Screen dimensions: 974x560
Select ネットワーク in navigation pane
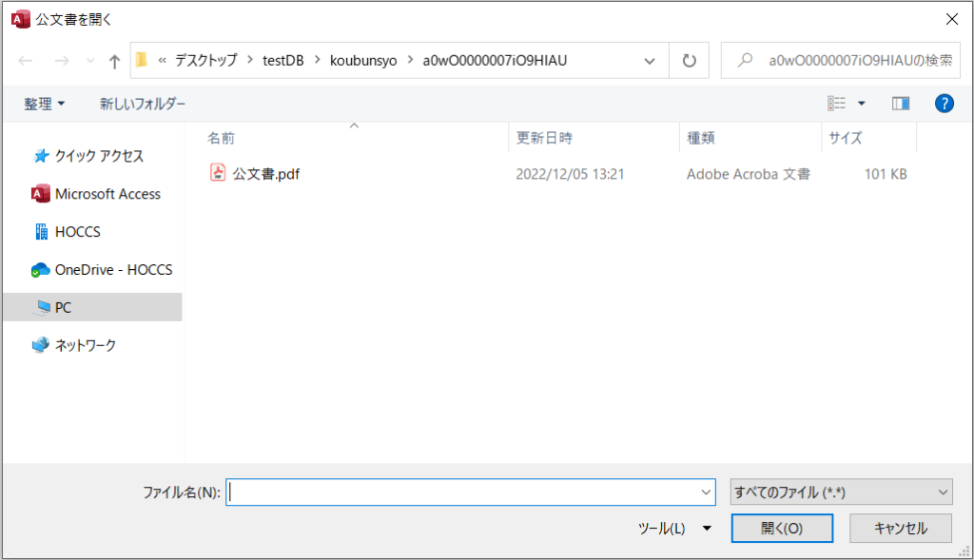click(85, 345)
